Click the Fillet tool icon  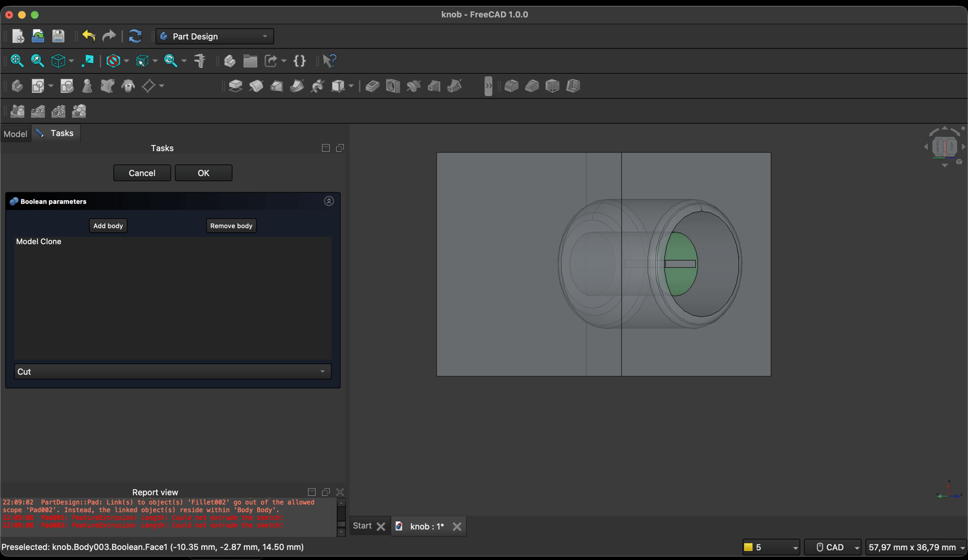511,86
